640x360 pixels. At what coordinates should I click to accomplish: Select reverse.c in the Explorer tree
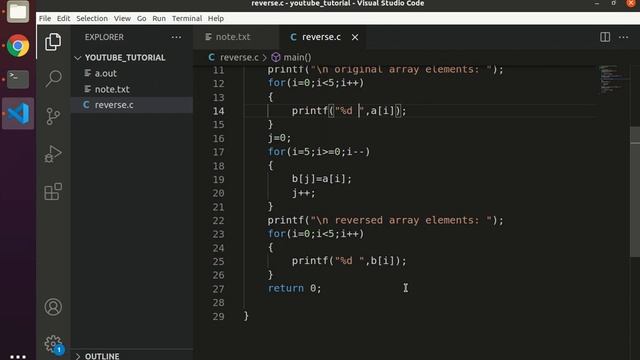click(x=132, y=105)
